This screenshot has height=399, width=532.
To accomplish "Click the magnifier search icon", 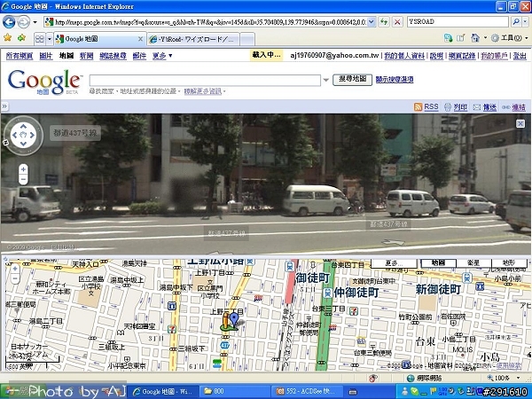I will tap(516, 21).
